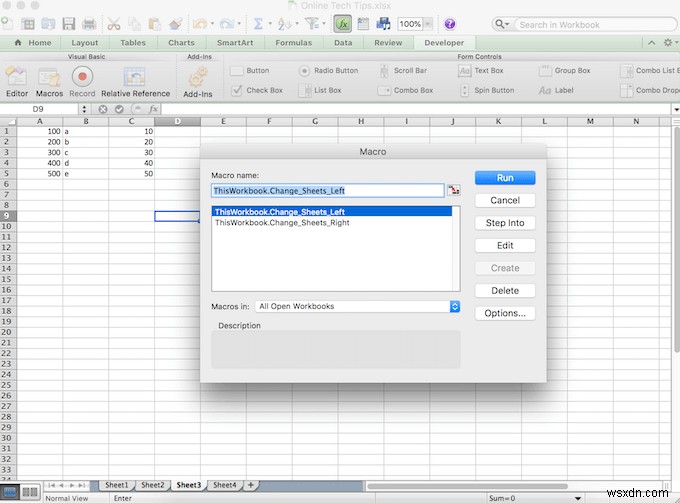Expand the formula bar arrow
680x503 pixels.
coord(676,109)
